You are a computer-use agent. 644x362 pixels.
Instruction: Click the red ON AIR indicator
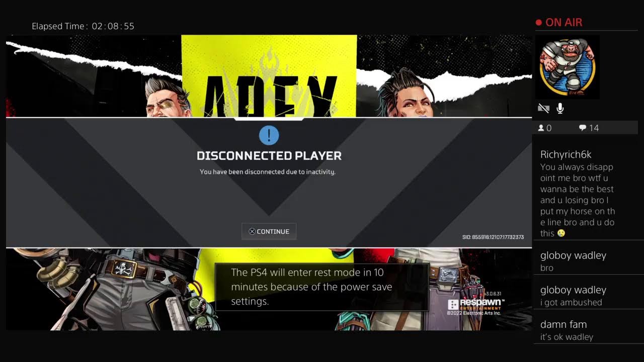559,23
